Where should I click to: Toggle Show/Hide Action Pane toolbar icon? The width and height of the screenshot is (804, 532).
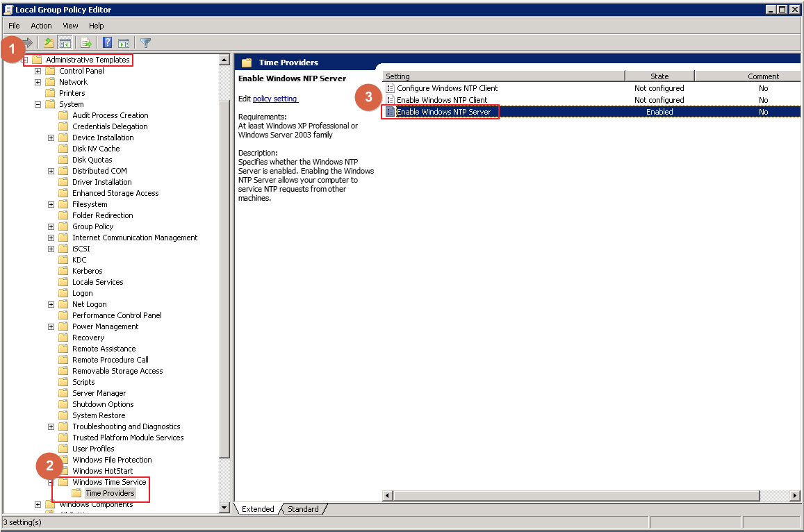(x=124, y=42)
